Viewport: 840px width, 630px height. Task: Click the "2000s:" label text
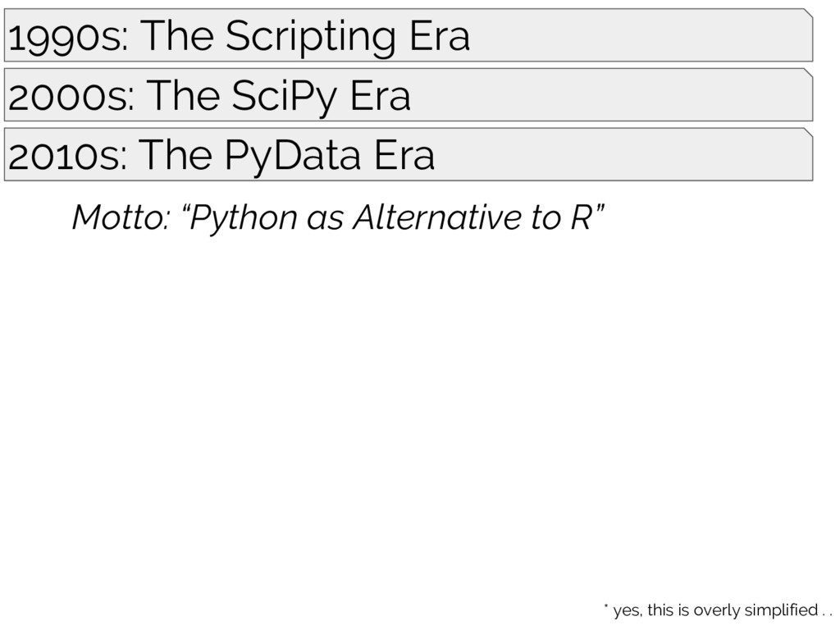[71, 97]
